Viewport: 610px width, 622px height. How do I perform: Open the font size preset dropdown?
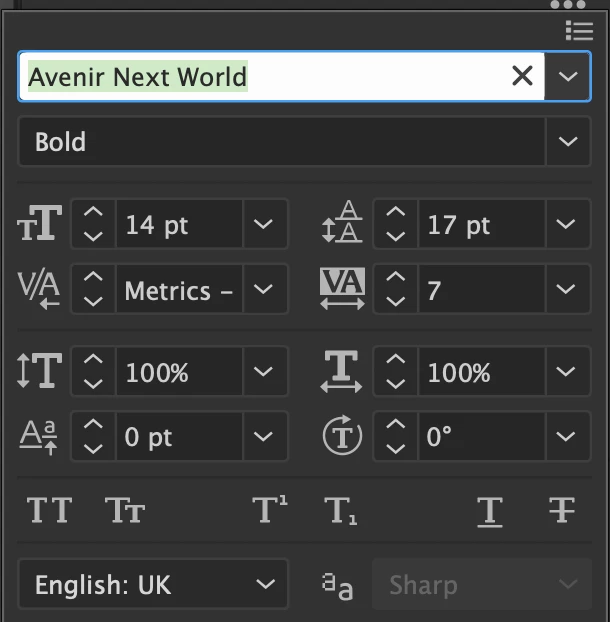coord(263,224)
